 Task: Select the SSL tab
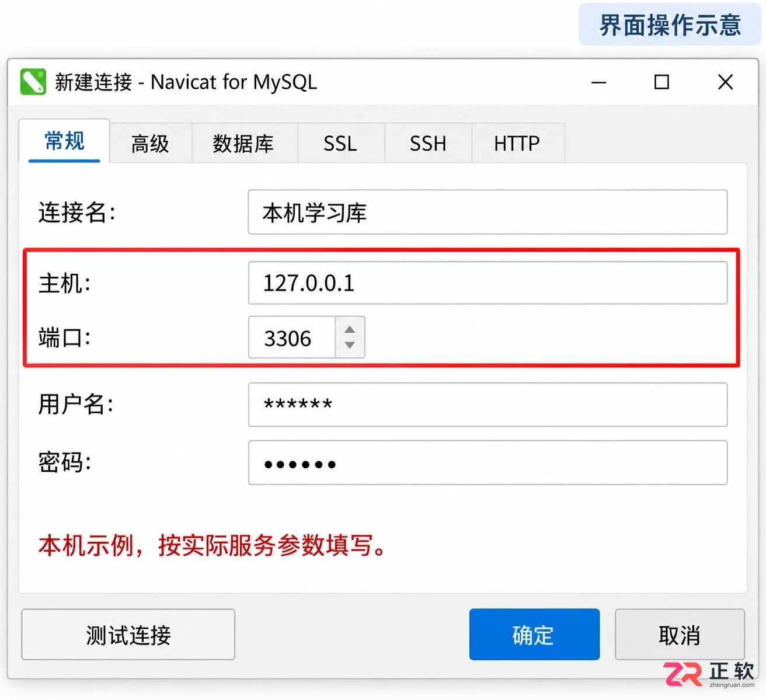pos(340,143)
